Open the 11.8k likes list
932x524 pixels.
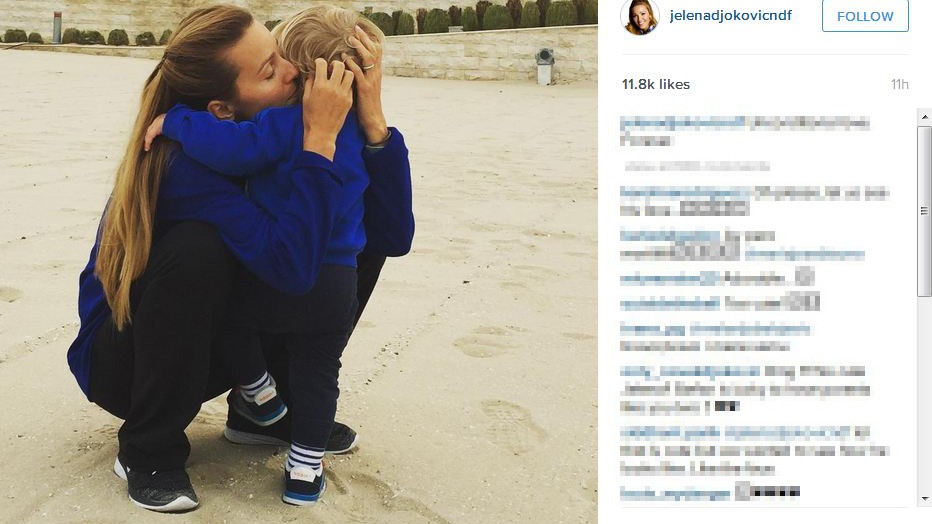click(656, 84)
